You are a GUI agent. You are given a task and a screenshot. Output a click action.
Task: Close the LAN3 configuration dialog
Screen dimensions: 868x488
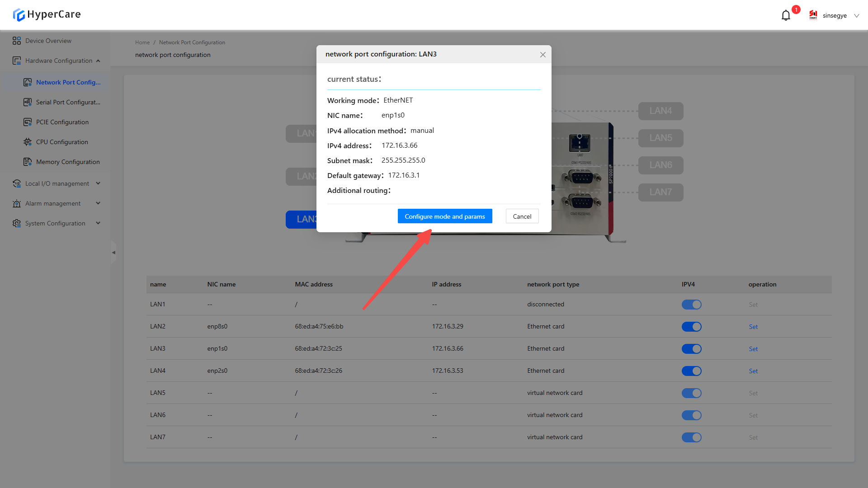pyautogui.click(x=542, y=55)
